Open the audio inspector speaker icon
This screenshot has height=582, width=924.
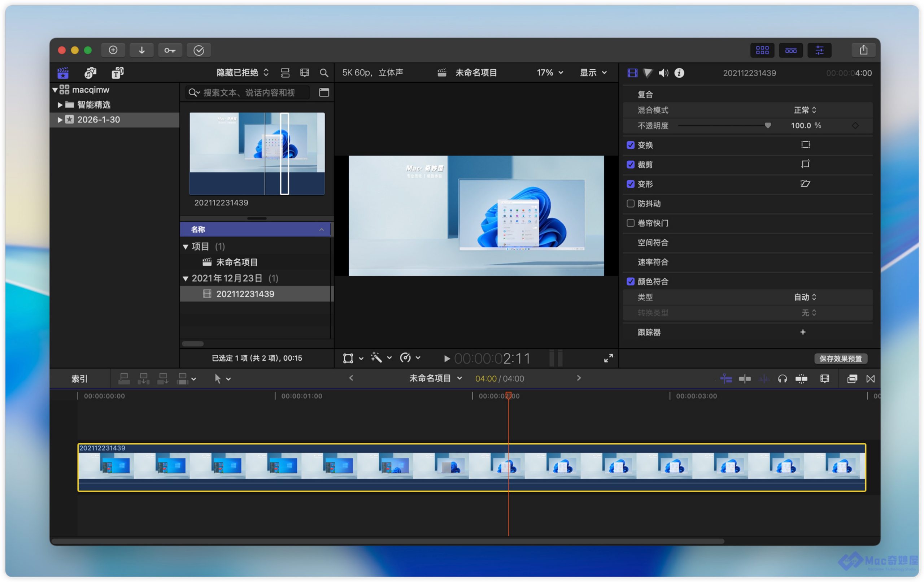(663, 73)
